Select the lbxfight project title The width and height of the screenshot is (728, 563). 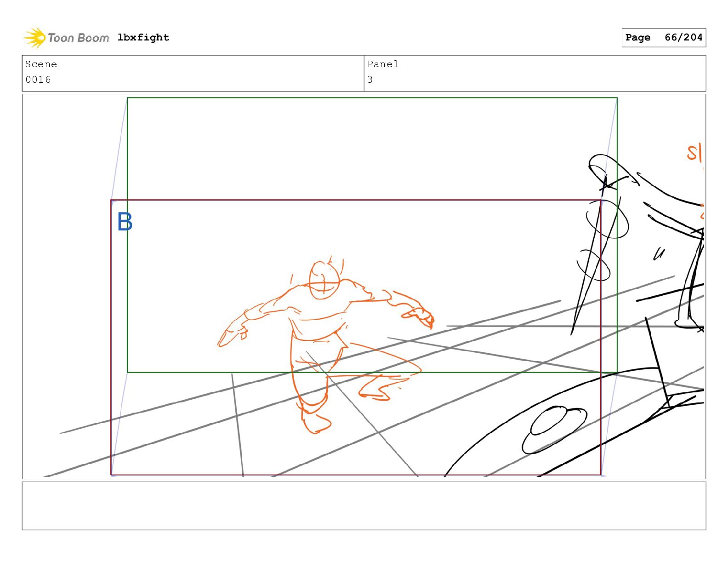point(143,37)
